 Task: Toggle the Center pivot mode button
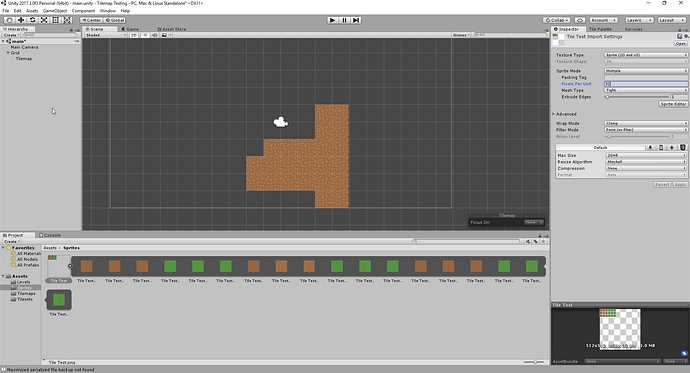click(92, 20)
